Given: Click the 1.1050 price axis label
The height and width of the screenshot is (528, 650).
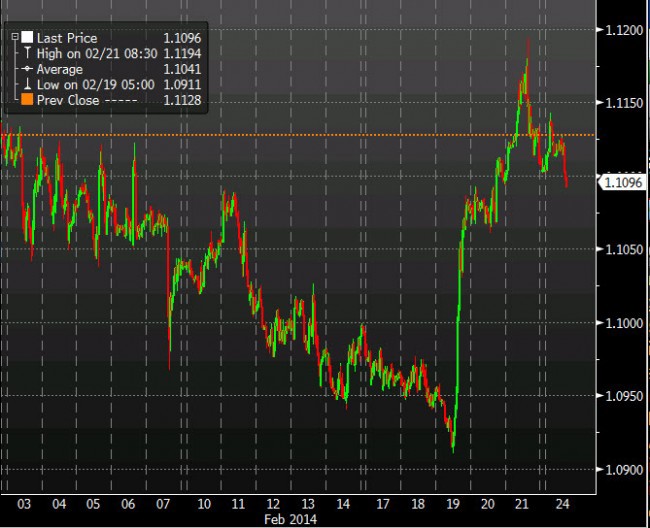Looking at the screenshot, I should point(624,249).
